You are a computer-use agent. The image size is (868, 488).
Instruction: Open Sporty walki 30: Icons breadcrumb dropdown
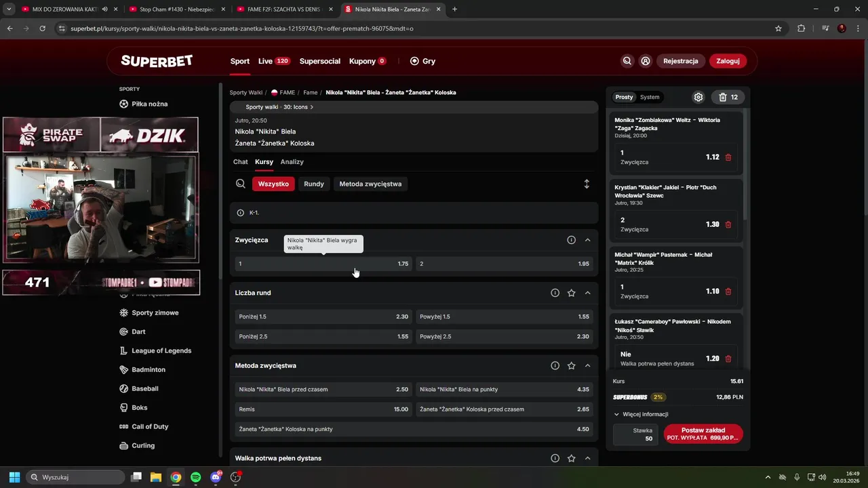click(279, 107)
